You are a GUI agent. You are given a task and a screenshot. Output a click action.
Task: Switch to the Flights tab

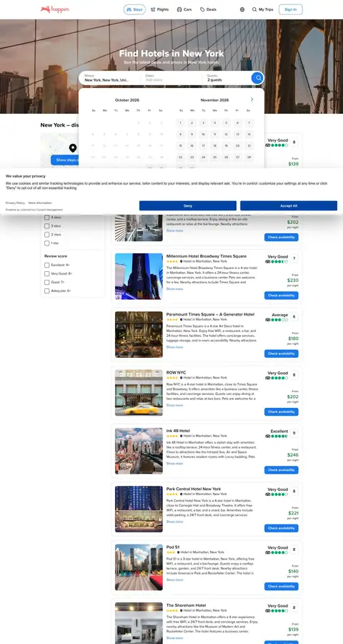click(x=159, y=9)
